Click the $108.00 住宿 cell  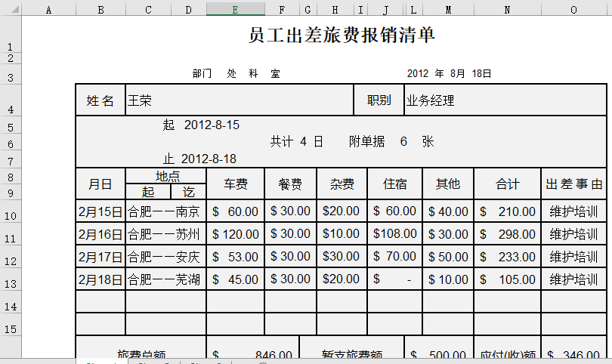click(394, 234)
